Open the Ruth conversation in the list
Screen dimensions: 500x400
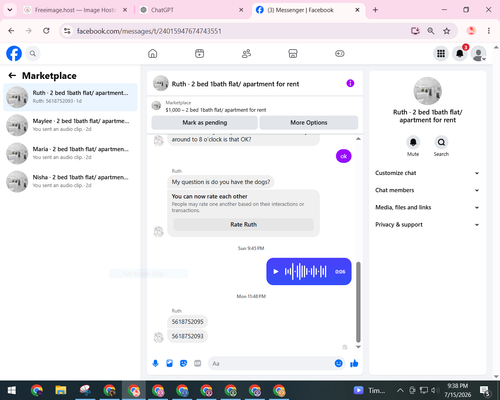click(x=70, y=97)
